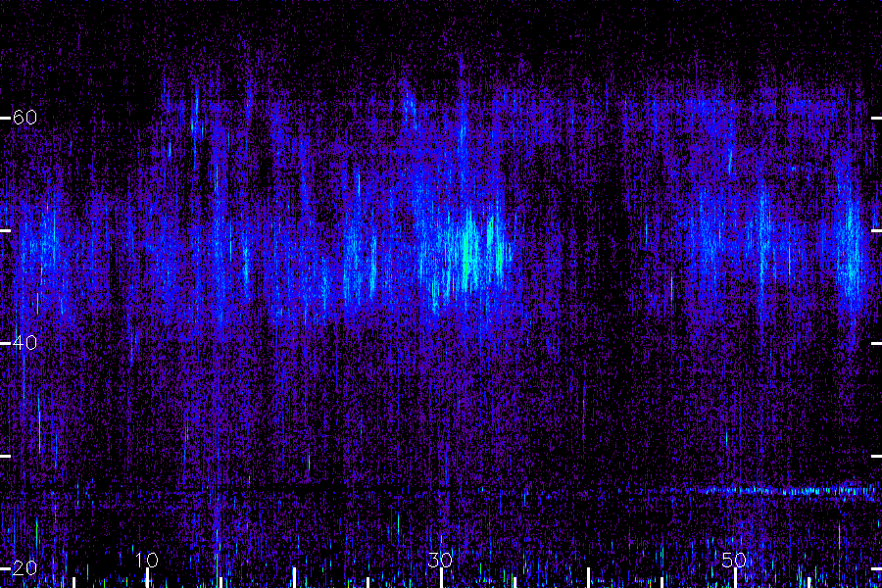Viewport: 882px width, 588px height.
Task: Click the 40 label on vertical axis
Action: [24, 342]
